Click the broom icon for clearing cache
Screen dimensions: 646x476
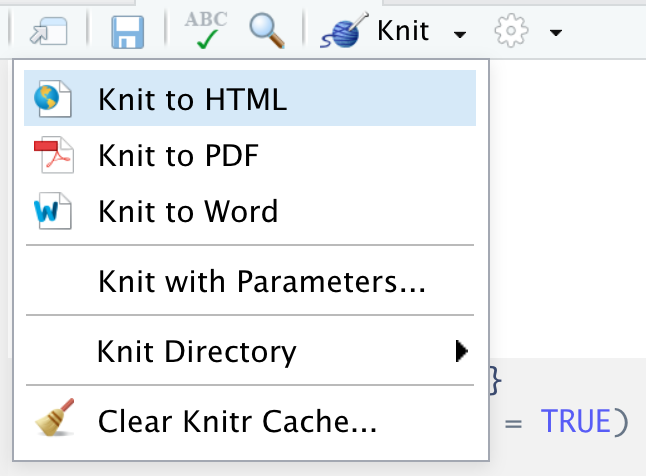tap(55, 417)
